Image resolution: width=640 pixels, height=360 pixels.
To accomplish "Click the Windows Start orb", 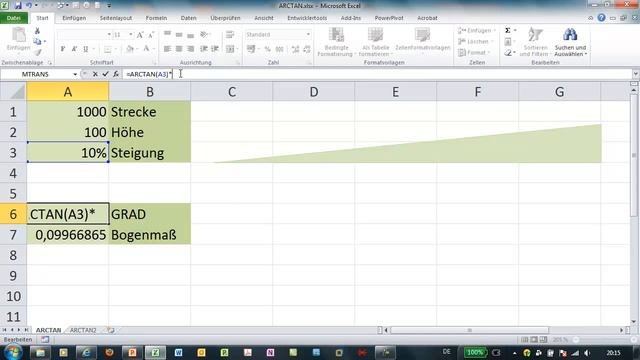I will (x=13, y=352).
